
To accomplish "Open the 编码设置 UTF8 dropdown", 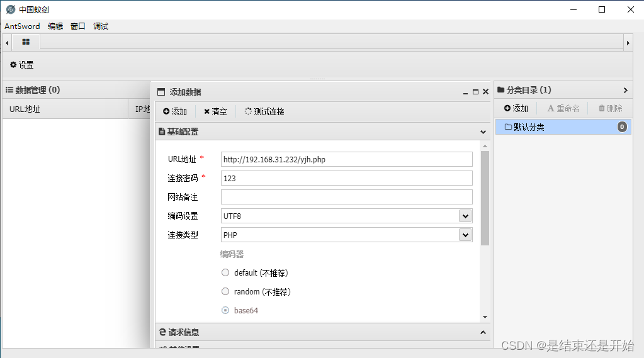I will tap(465, 216).
